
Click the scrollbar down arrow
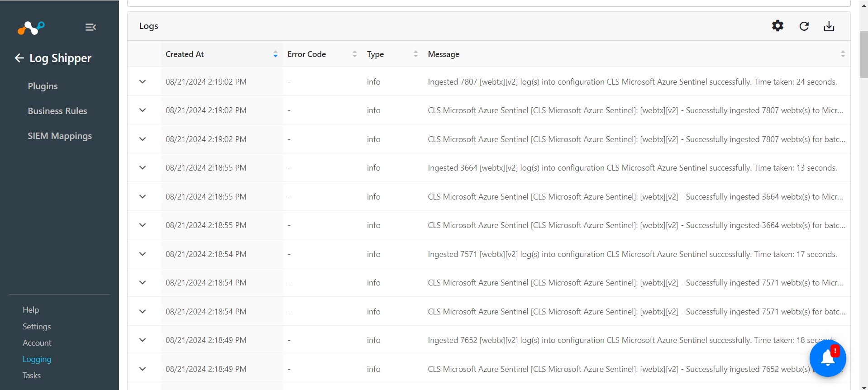pyautogui.click(x=863, y=387)
